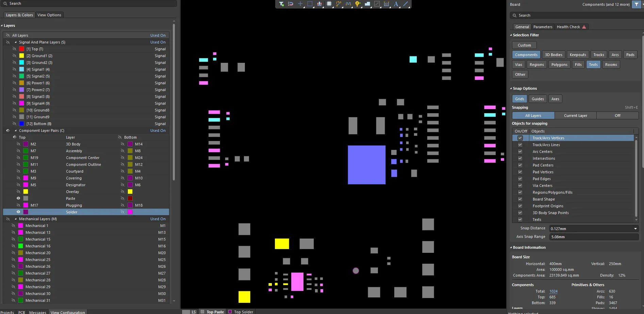Screen dimensions: 644x314
Task: Collapse the Component Layer Pairs group
Action: point(16,130)
